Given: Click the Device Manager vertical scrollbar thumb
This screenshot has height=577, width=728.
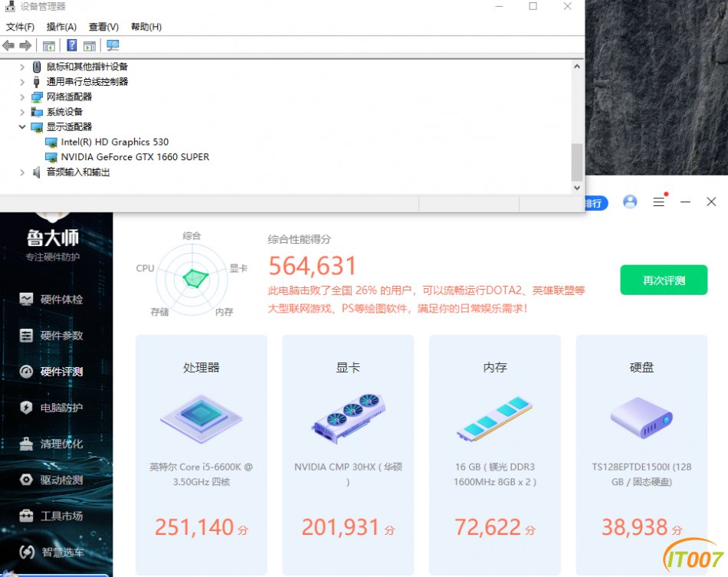Looking at the screenshot, I should [x=576, y=162].
